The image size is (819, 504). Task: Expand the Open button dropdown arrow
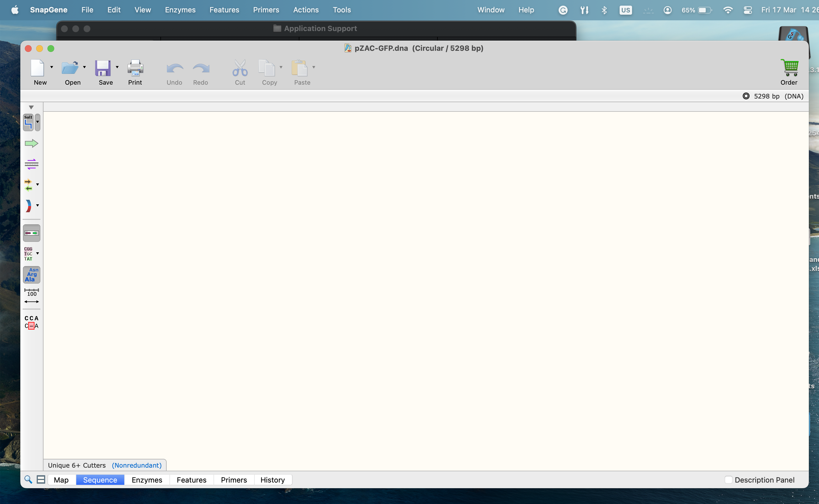(84, 67)
